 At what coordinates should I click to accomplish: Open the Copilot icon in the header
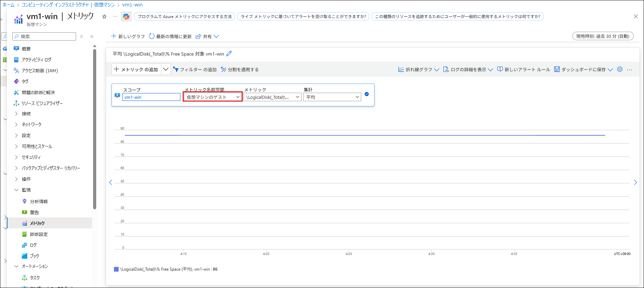click(126, 16)
